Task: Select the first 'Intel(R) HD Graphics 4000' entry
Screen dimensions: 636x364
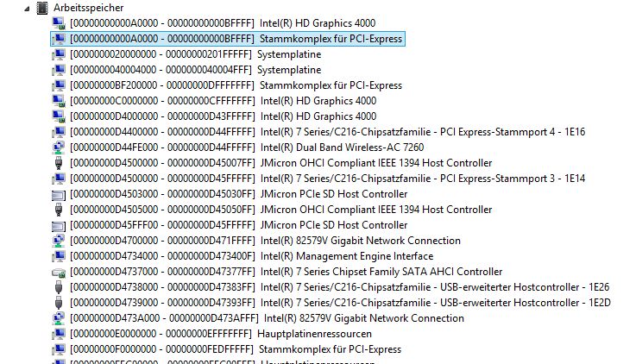Action: [223, 23]
